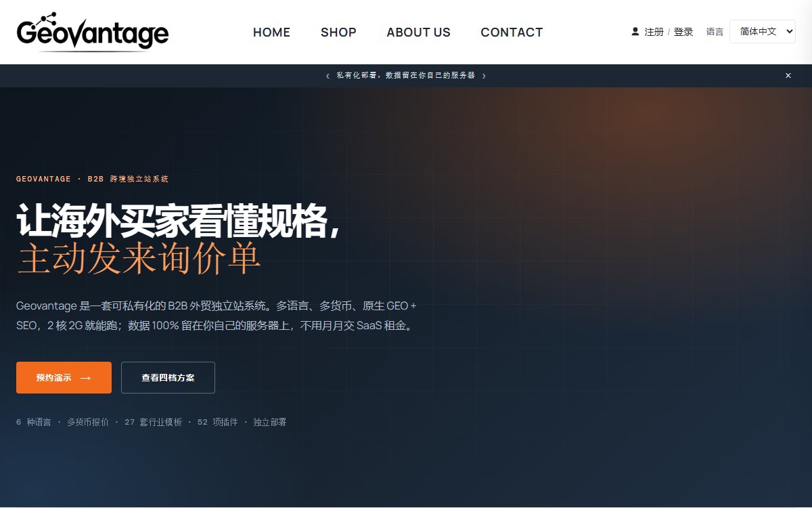Click the 登录 login link
Screen dimensions: 812x508
[683, 32]
